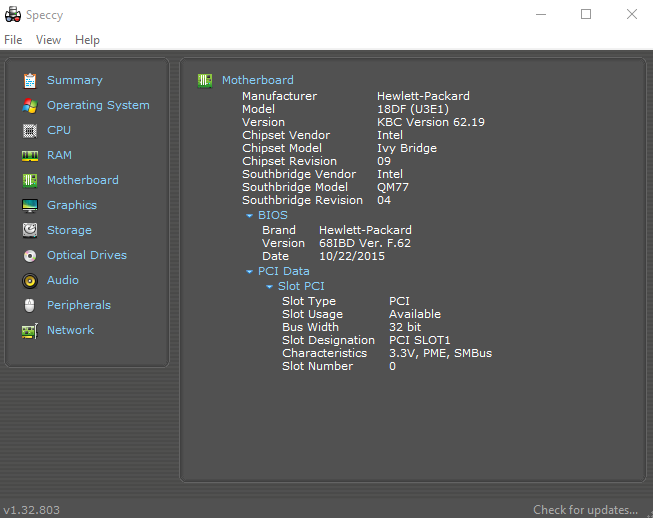Select the Motherboard label in sidebar
The image size is (653, 518).
click(82, 180)
